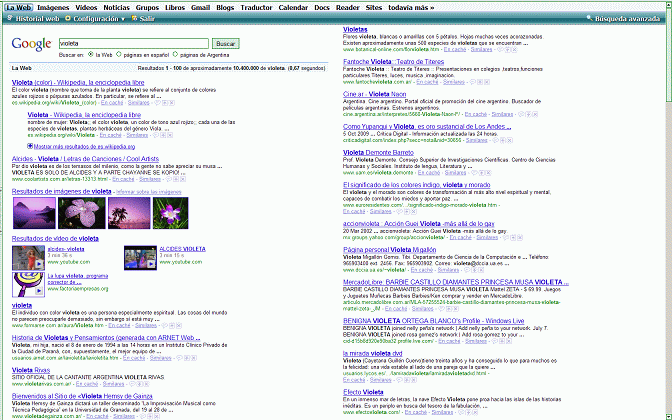
Task: Open 'BENIGNA VIOLETA ORTEGA BLANCO's Profile' link
Action: tap(433, 321)
